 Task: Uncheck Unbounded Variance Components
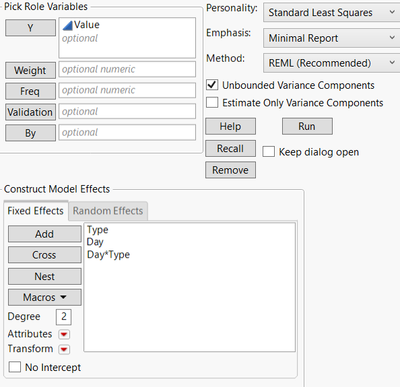(x=212, y=85)
